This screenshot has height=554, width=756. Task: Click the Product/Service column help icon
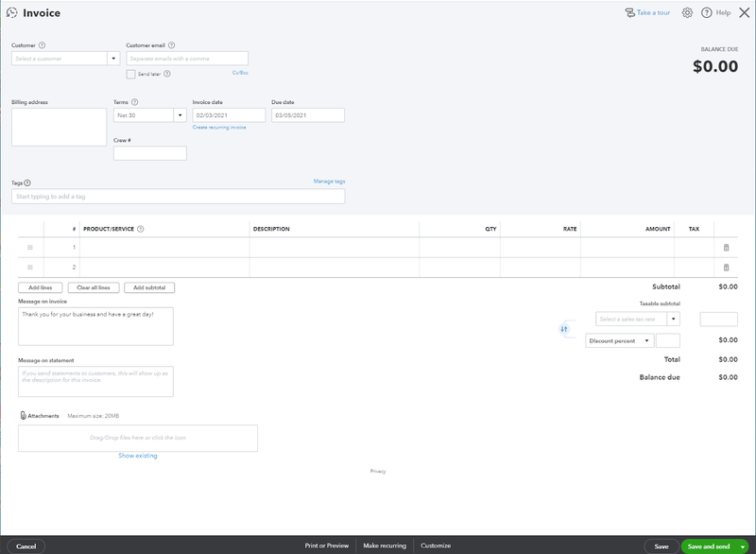(x=140, y=229)
